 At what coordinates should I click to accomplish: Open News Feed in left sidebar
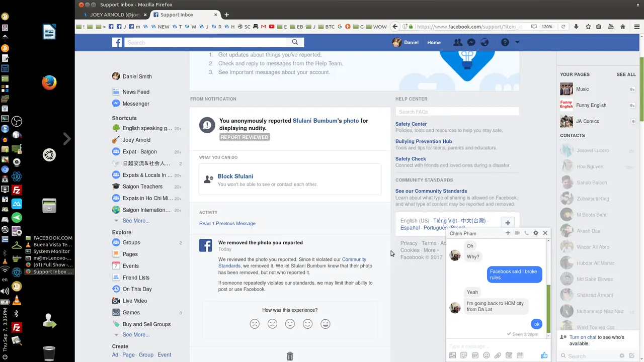click(136, 92)
